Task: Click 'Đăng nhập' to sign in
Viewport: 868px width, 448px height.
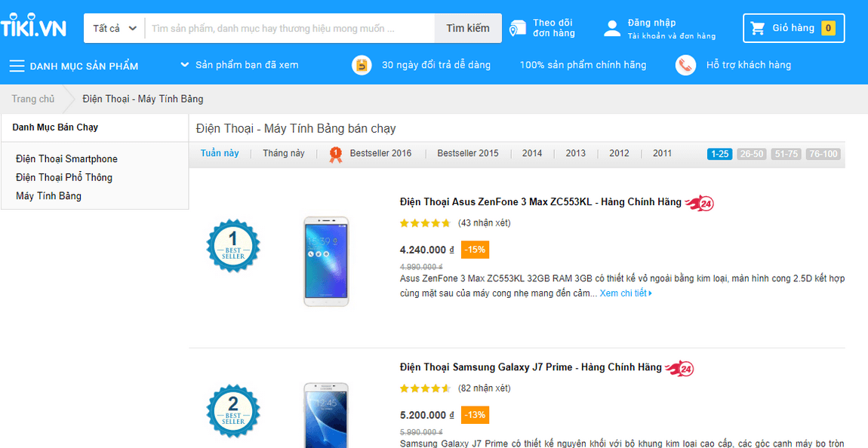Action: (651, 23)
